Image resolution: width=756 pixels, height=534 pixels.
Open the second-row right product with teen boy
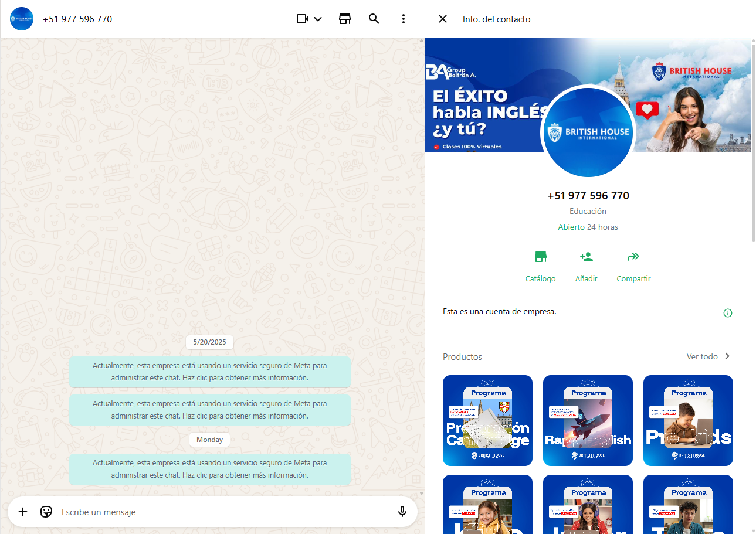coord(688,504)
